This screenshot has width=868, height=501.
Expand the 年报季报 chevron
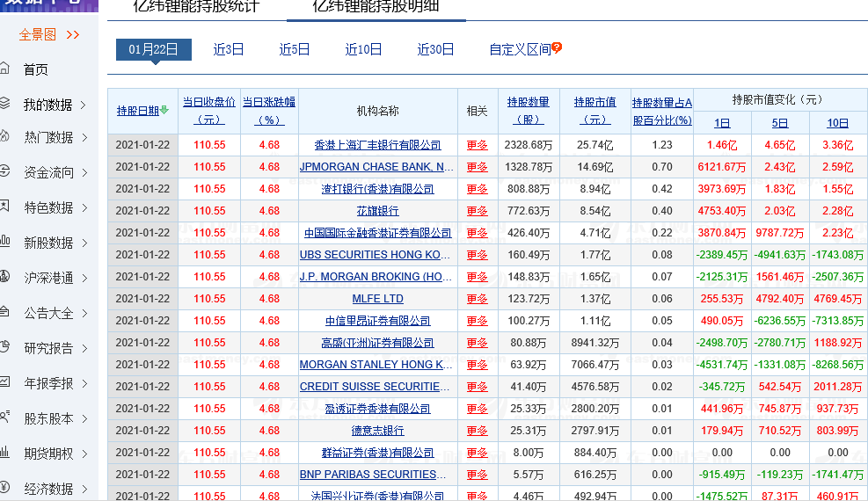pyautogui.click(x=85, y=383)
